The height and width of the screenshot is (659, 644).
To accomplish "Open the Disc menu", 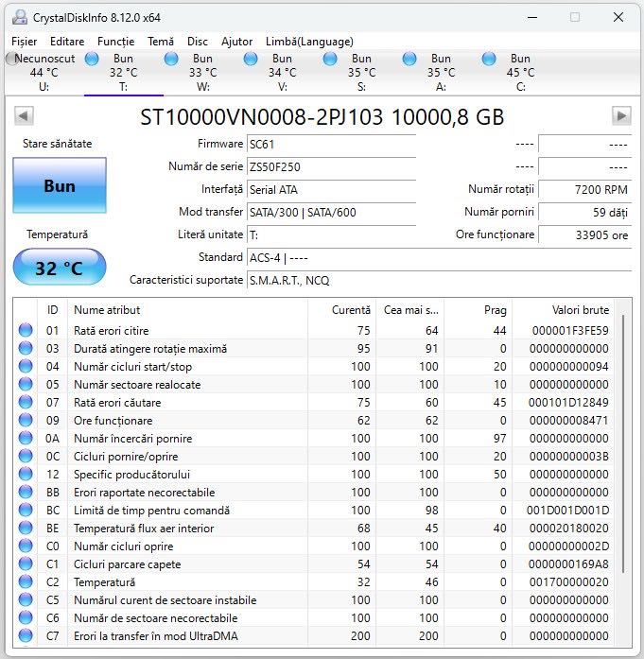I will click(x=197, y=42).
